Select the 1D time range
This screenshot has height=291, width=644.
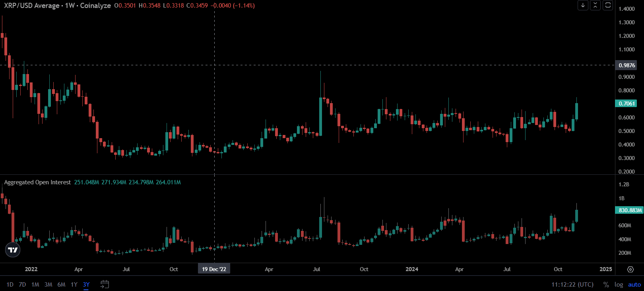pos(10,284)
